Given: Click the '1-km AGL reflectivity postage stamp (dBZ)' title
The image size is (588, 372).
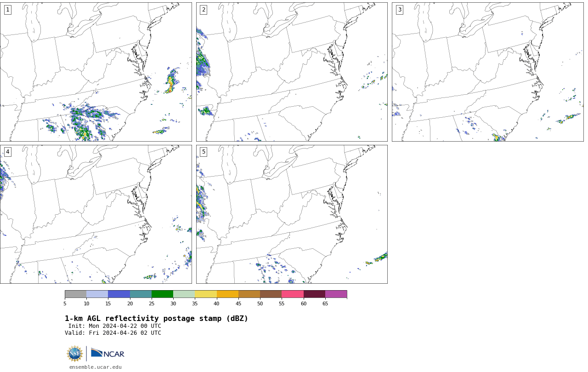Looking at the screenshot, I should pyautogui.click(x=156, y=319).
